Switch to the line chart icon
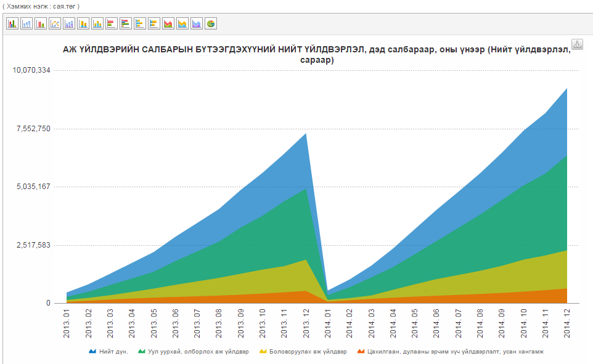The width and height of the screenshot is (593, 364). 55,23
